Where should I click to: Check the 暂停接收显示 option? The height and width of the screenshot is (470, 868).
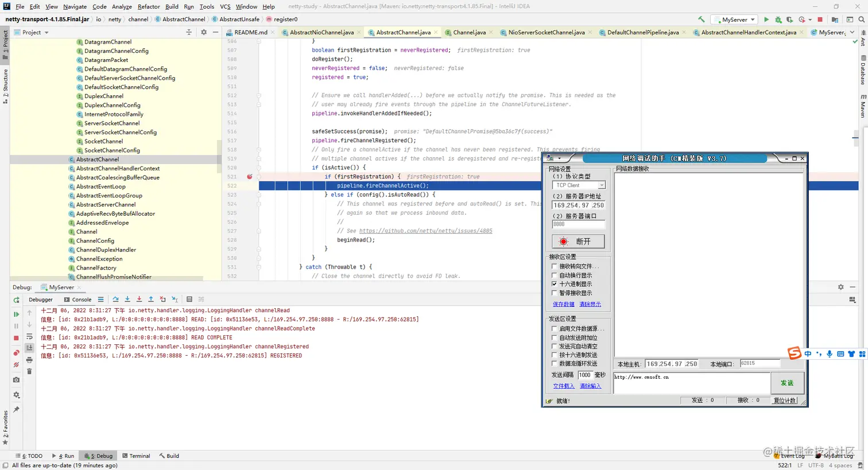pyautogui.click(x=555, y=293)
